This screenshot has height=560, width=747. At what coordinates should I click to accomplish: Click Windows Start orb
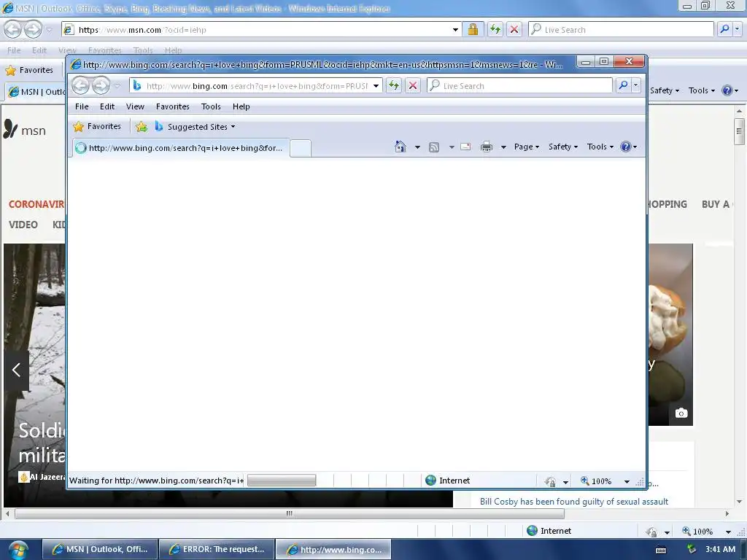click(x=18, y=550)
